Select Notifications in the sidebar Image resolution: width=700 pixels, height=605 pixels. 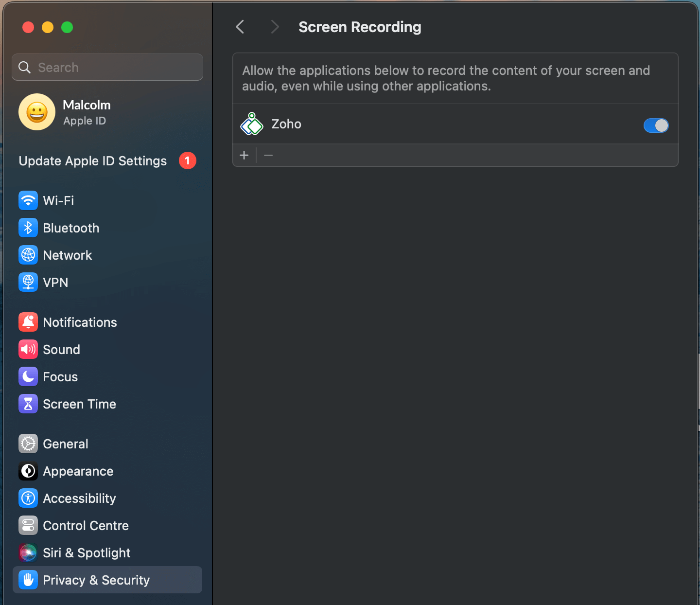click(x=80, y=322)
